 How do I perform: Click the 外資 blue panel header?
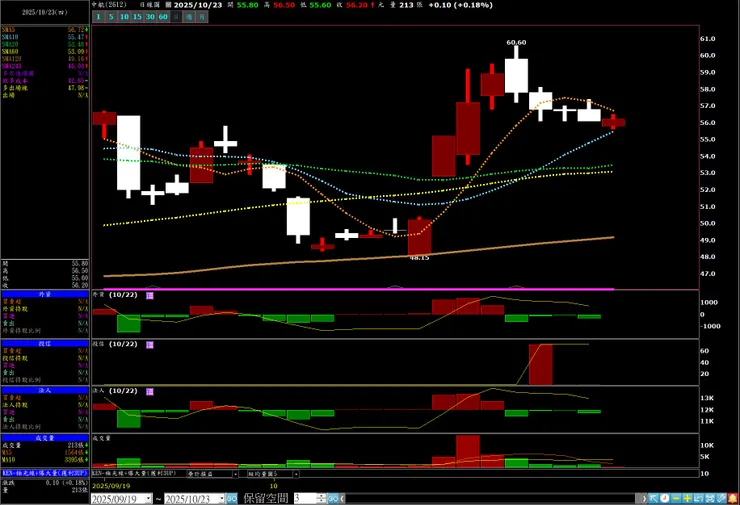click(45, 294)
